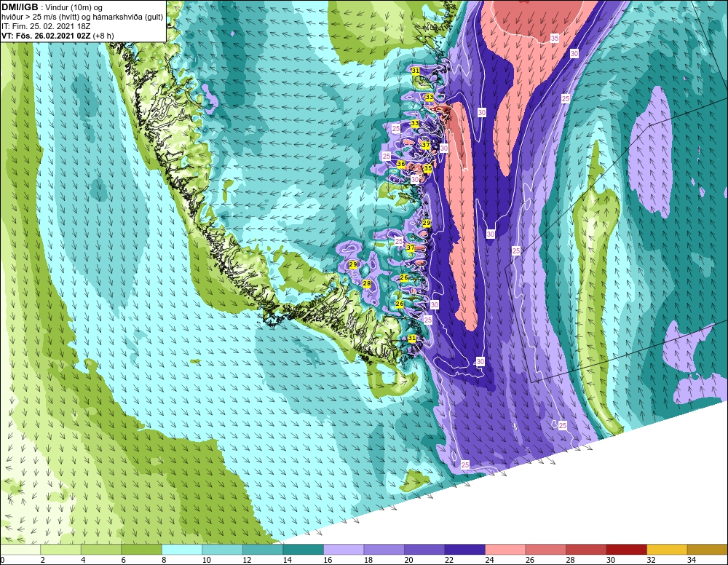The image size is (728, 565).
Task: Select the 32–34 m/s yellow-orange legend swatch
Action: (x=667, y=550)
